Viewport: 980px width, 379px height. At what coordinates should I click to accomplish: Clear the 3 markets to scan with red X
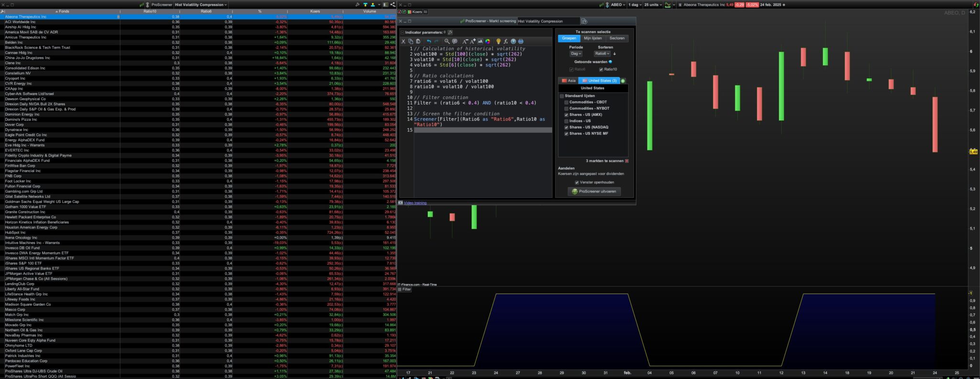point(627,161)
